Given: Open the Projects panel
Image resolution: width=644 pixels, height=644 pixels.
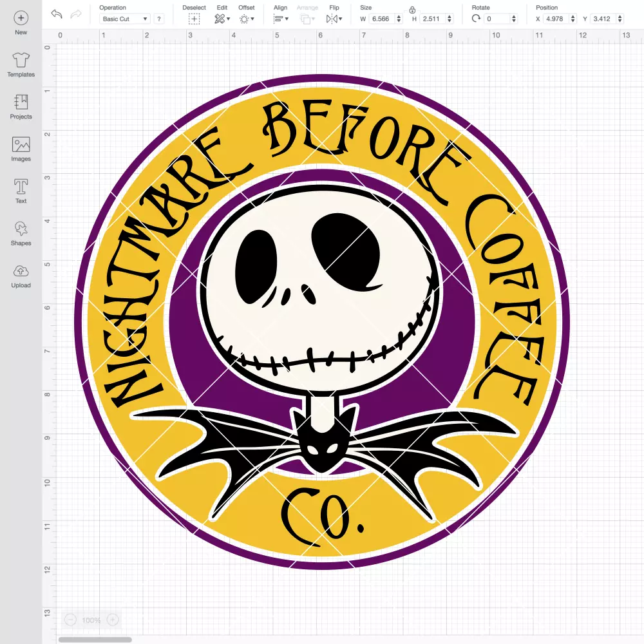Looking at the screenshot, I should pyautogui.click(x=21, y=107).
